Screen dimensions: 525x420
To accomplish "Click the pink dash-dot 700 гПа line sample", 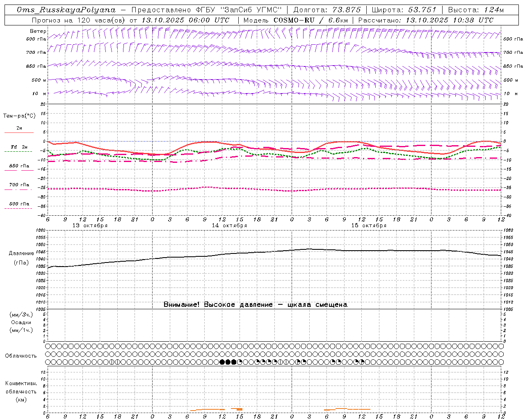I will (18, 189).
